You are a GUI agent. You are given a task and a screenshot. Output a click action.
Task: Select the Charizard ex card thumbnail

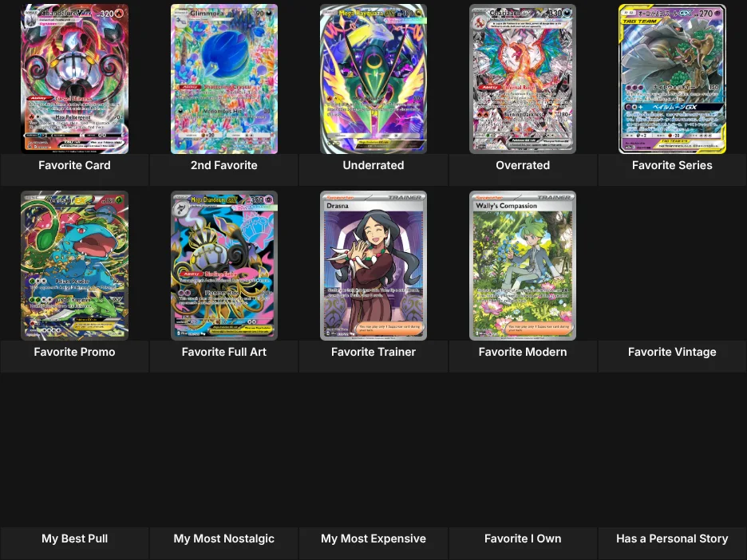click(523, 79)
